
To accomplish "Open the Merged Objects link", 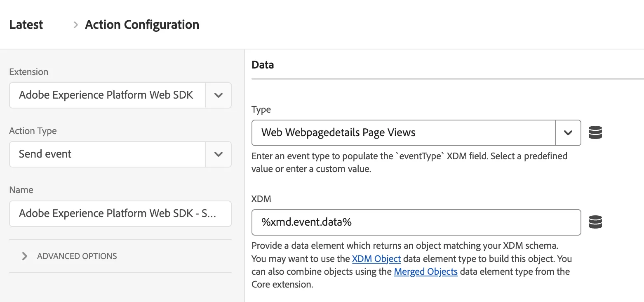I will [426, 271].
